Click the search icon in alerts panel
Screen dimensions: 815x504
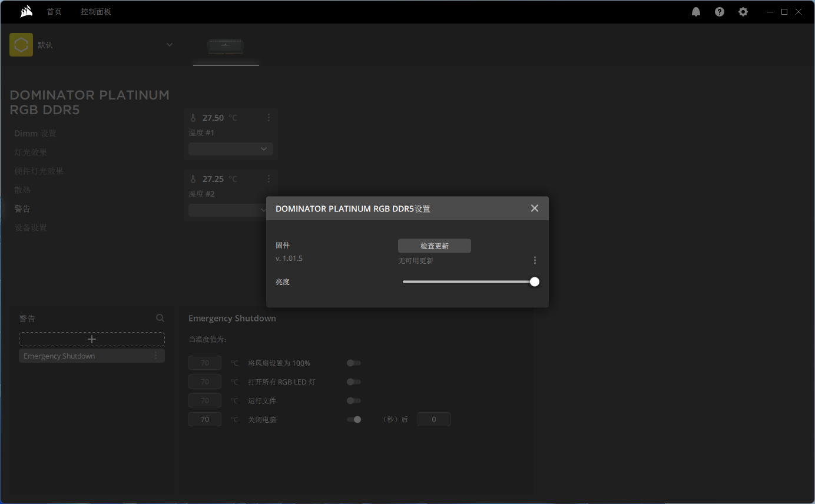pyautogui.click(x=160, y=318)
